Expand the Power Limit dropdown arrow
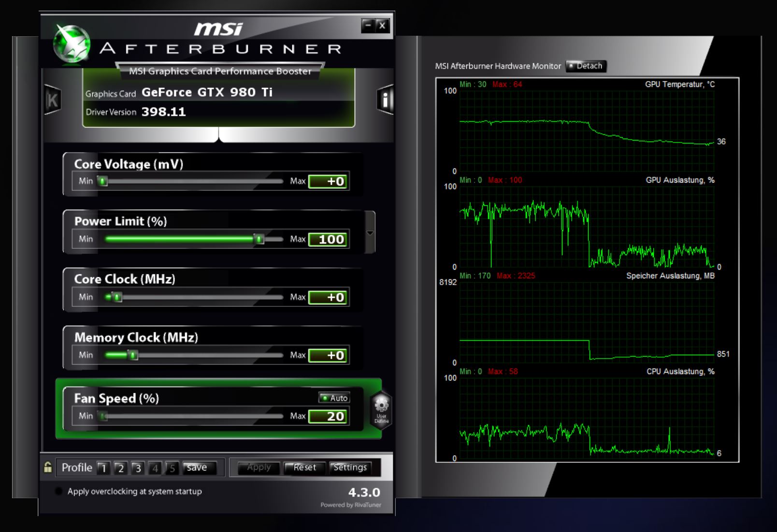The height and width of the screenshot is (532, 777). pos(370,233)
